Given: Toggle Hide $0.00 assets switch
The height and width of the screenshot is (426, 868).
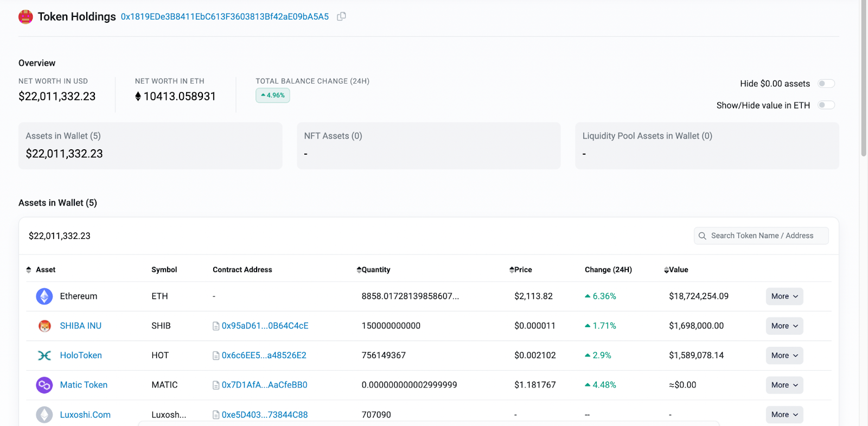Looking at the screenshot, I should pos(826,84).
